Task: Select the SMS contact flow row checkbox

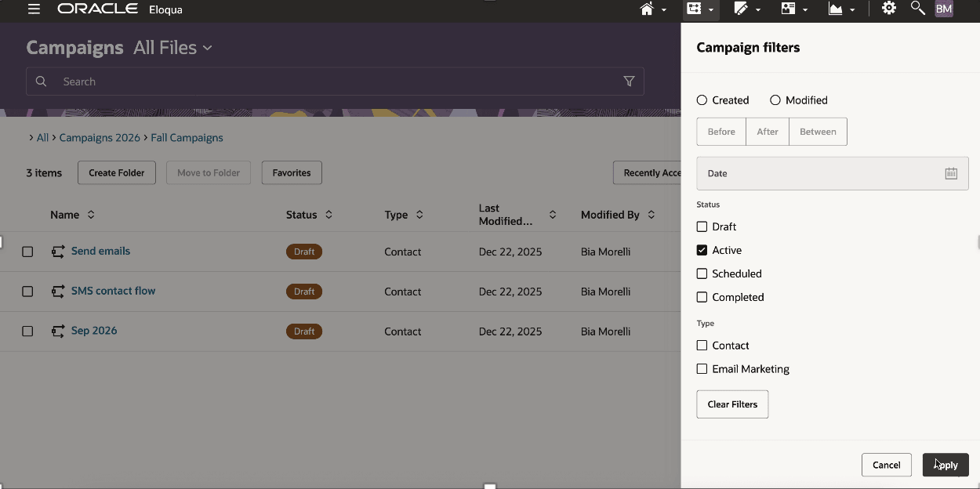Action: point(27,292)
